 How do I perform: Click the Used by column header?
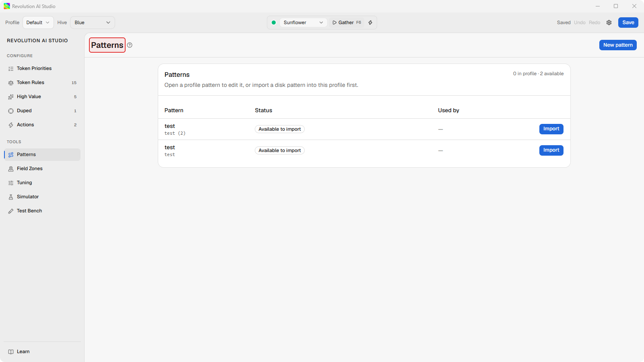point(449,110)
